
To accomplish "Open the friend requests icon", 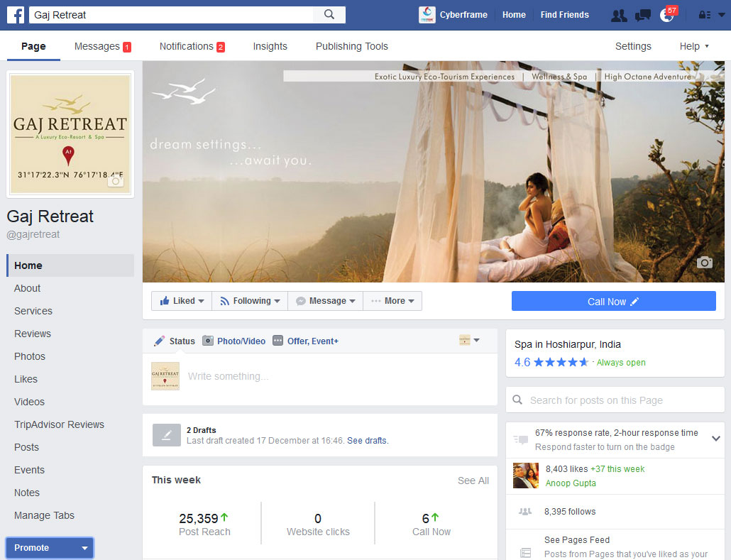I will [618, 14].
